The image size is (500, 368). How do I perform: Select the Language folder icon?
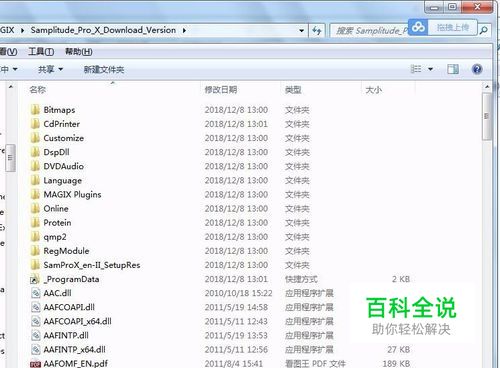pyautogui.click(x=35, y=180)
